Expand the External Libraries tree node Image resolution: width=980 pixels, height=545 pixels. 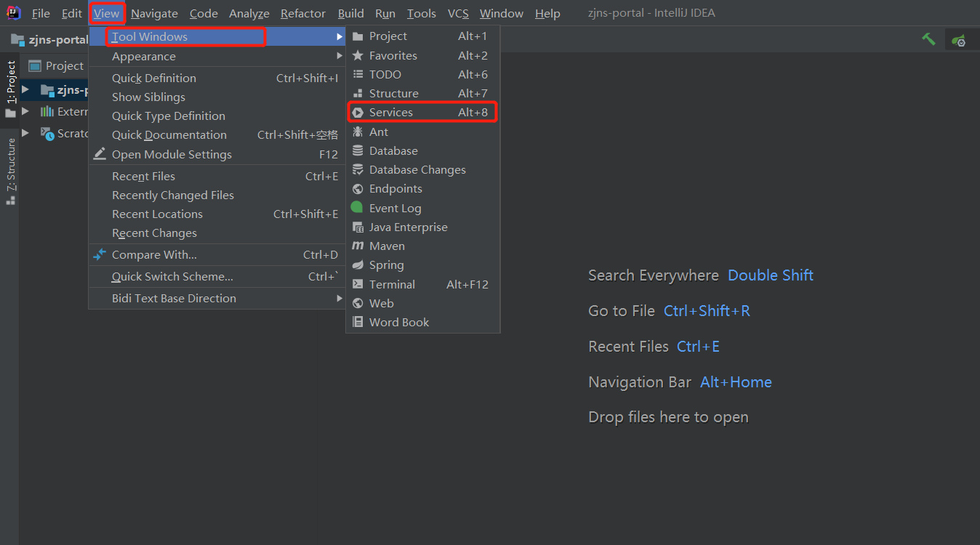[25, 111]
